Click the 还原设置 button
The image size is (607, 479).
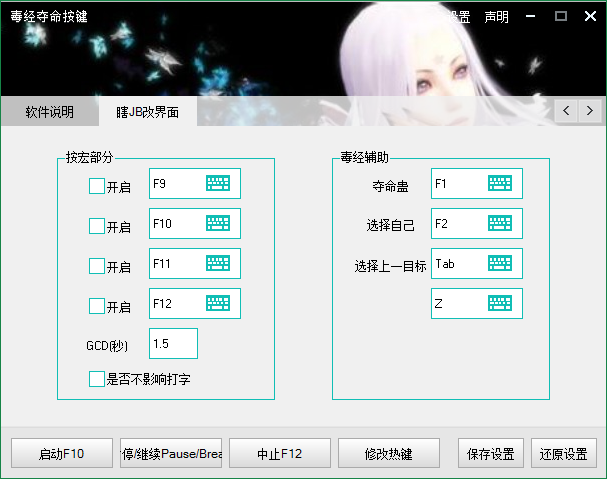click(x=564, y=453)
